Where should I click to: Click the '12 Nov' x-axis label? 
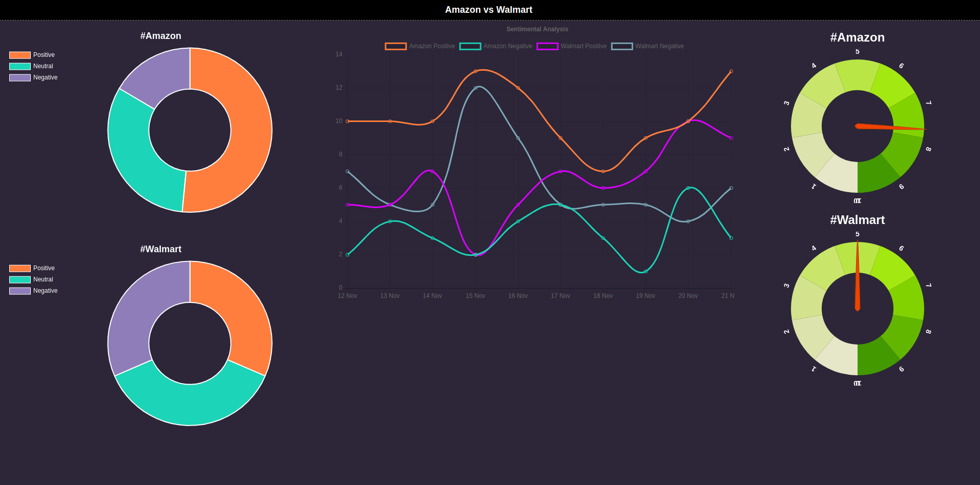pos(347,296)
